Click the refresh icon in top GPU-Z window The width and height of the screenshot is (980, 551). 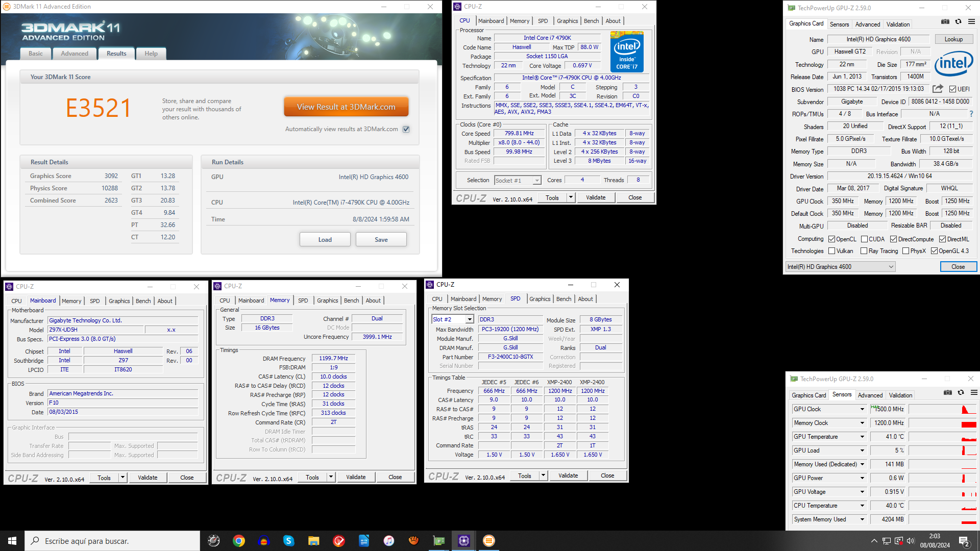959,21
